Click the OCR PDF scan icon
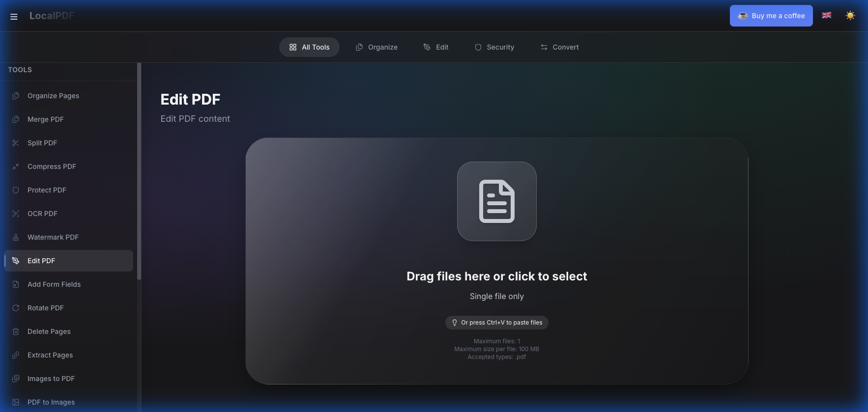 pyautogui.click(x=16, y=214)
